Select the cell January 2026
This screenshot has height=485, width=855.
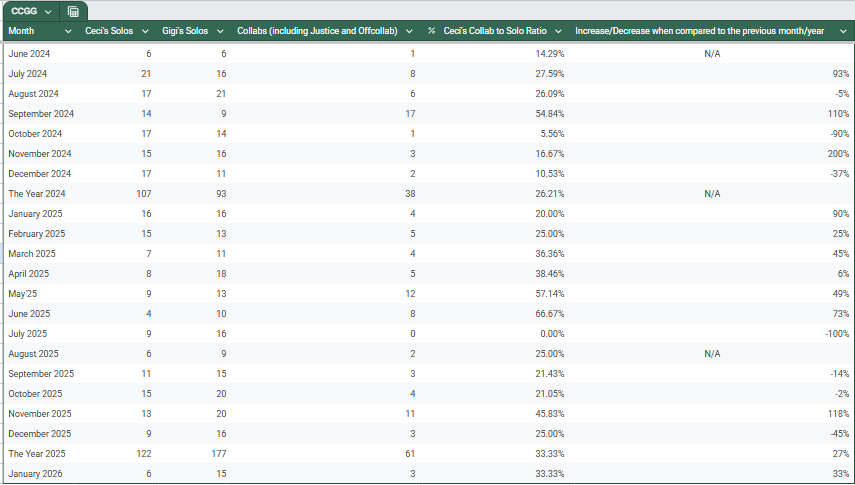35,474
